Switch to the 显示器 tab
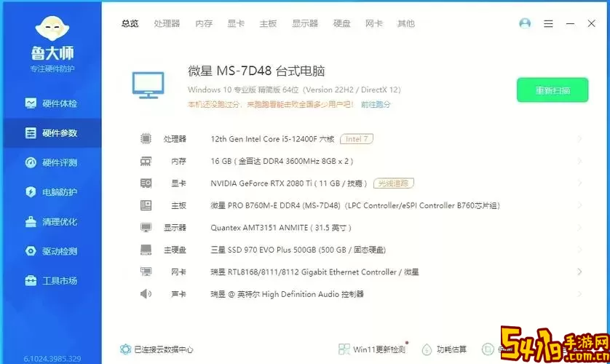 (x=305, y=24)
